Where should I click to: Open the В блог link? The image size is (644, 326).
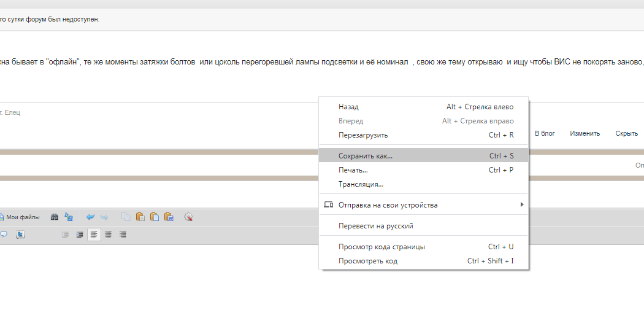point(545,133)
